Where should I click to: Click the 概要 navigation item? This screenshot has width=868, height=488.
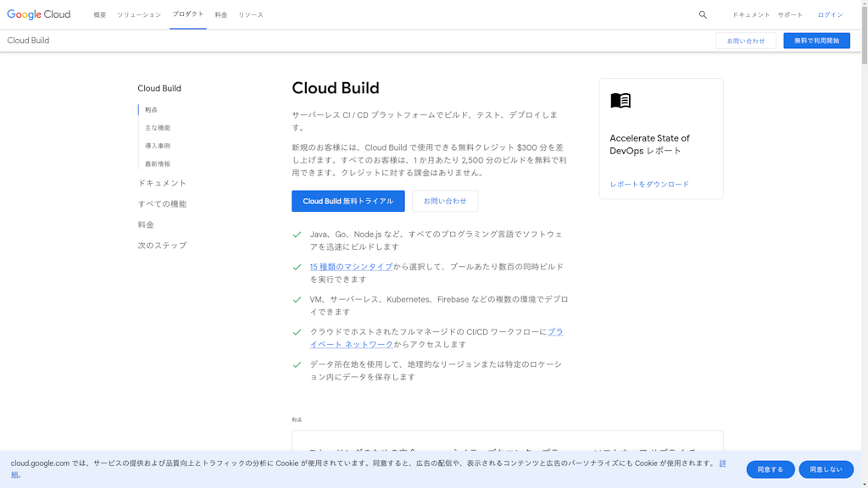100,14
